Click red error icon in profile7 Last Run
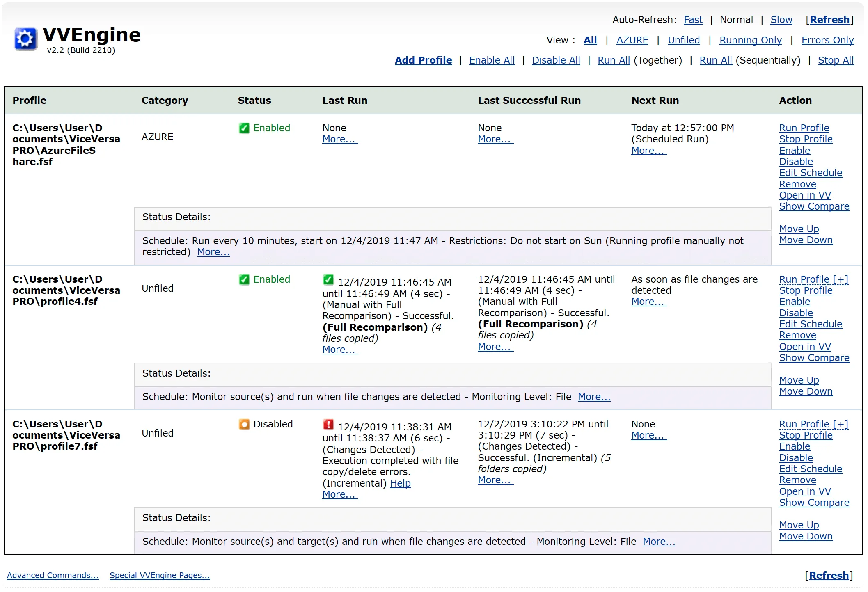 click(x=328, y=425)
